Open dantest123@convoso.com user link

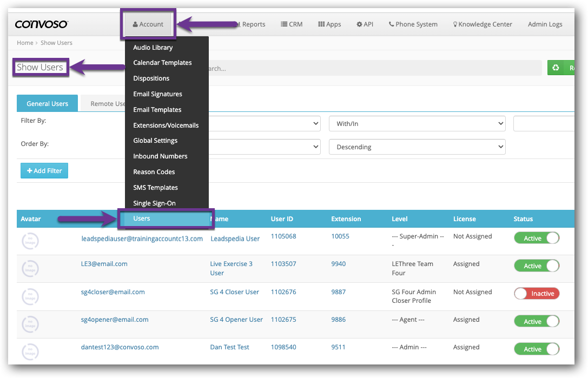click(x=120, y=347)
